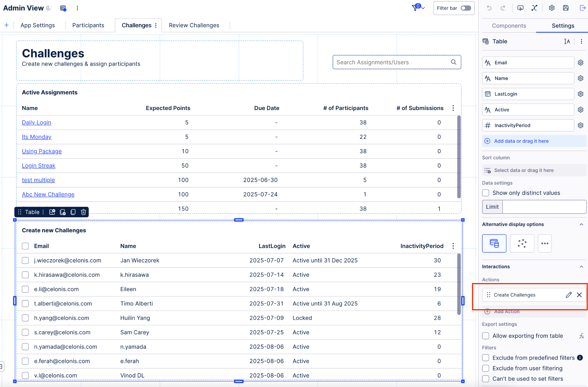Check select-all checkbox in Email header
Image resolution: width=588 pixels, height=387 pixels.
tap(25, 246)
